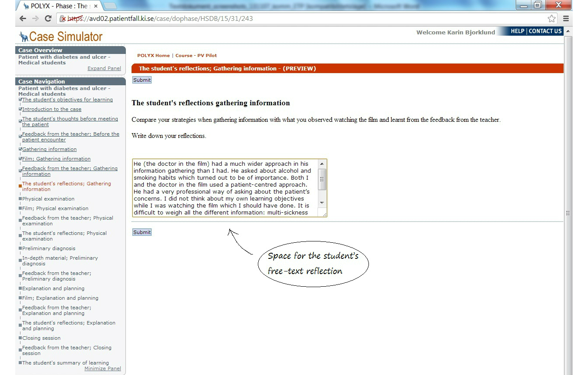Click the insecure HTTPS lock icon
The image size is (588, 375).
pos(63,19)
